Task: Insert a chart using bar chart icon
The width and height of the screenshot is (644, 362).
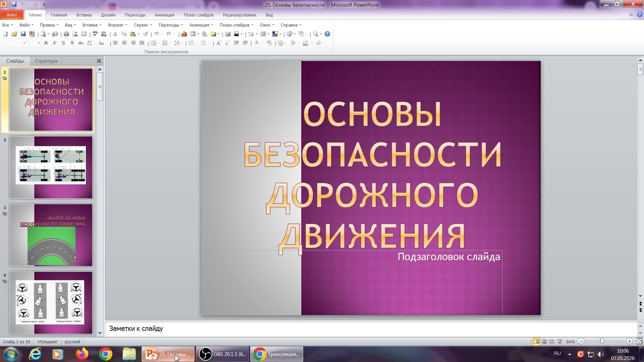Action: (x=184, y=34)
